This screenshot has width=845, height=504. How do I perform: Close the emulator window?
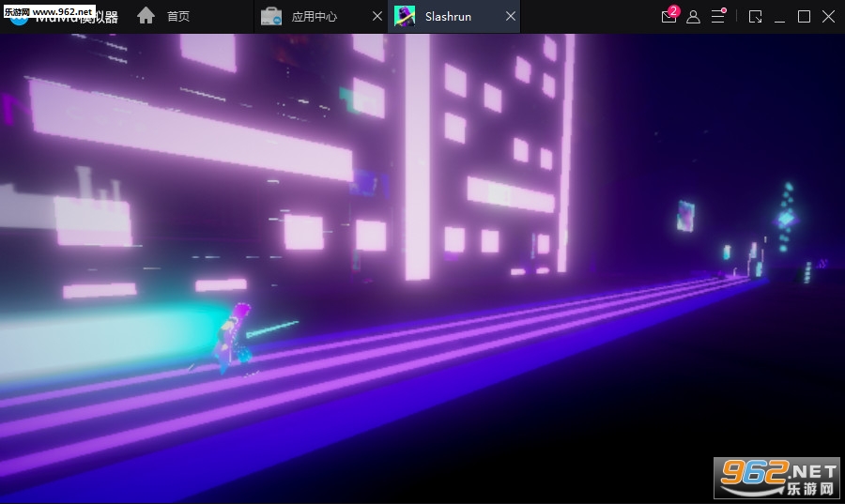(x=828, y=17)
